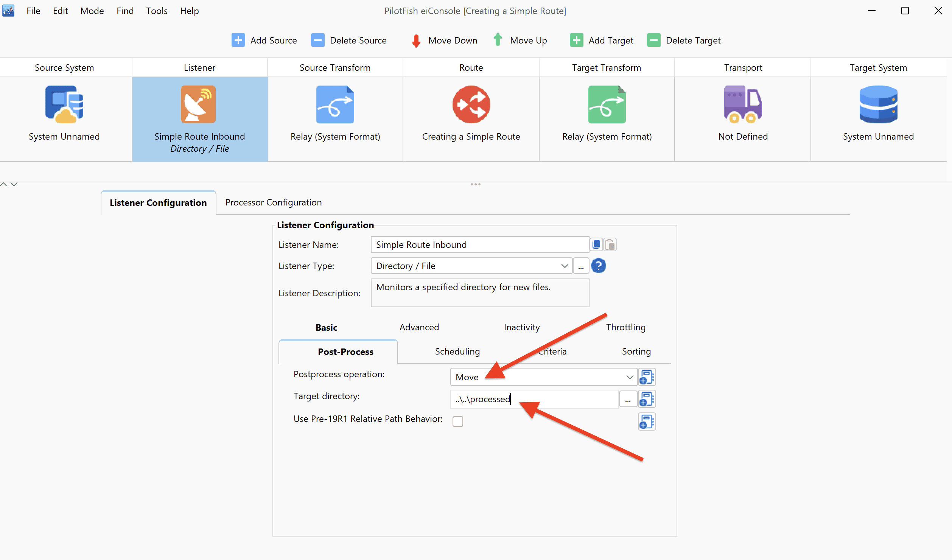
Task: Open the Throttling tab
Action: pos(626,327)
